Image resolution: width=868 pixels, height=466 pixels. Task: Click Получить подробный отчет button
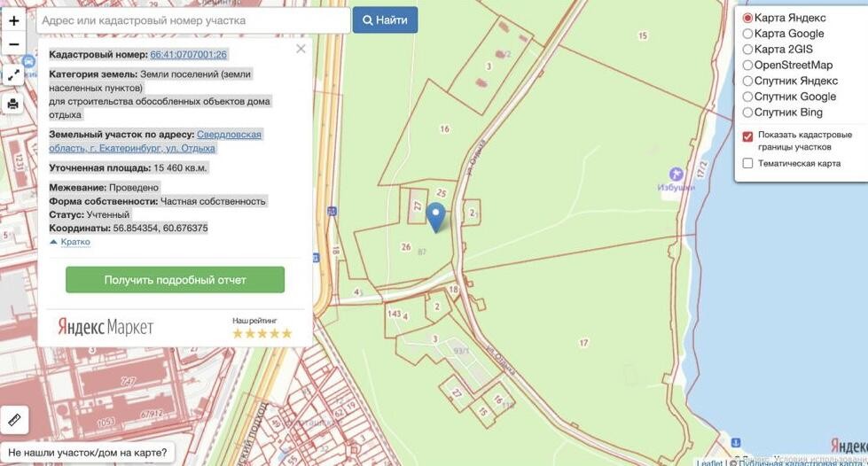click(x=175, y=280)
